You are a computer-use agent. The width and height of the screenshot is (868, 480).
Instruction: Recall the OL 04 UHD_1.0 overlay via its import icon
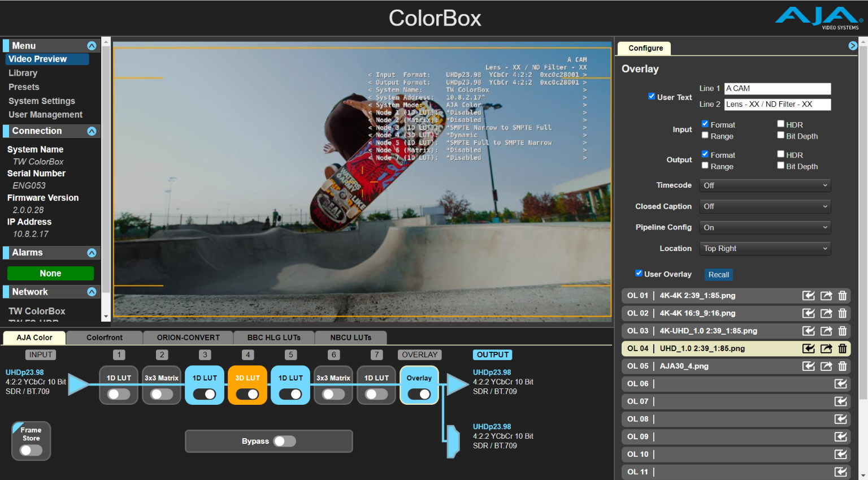click(808, 348)
